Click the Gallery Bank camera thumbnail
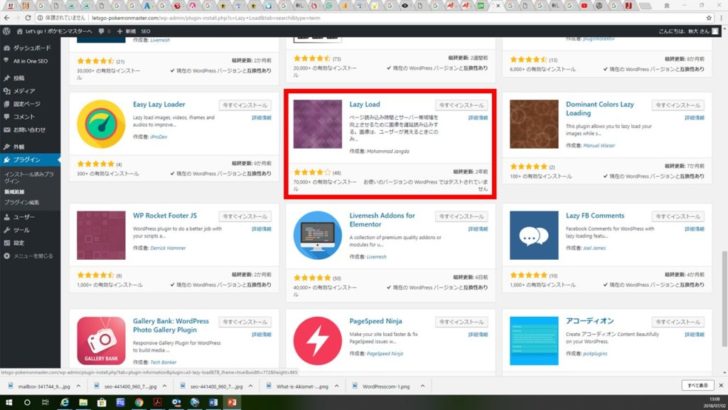Image resolution: width=728 pixels, height=410 pixels. 101,341
